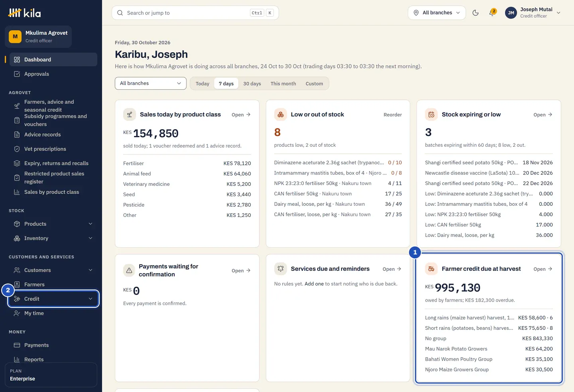
Task: Open the All branches dropdown in header
Action: [x=437, y=13]
